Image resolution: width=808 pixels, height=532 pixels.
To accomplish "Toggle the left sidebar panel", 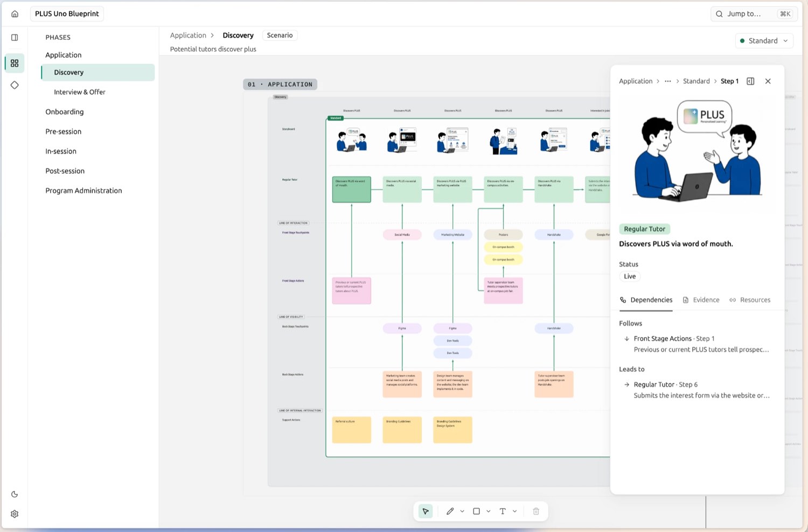I will tap(15, 37).
